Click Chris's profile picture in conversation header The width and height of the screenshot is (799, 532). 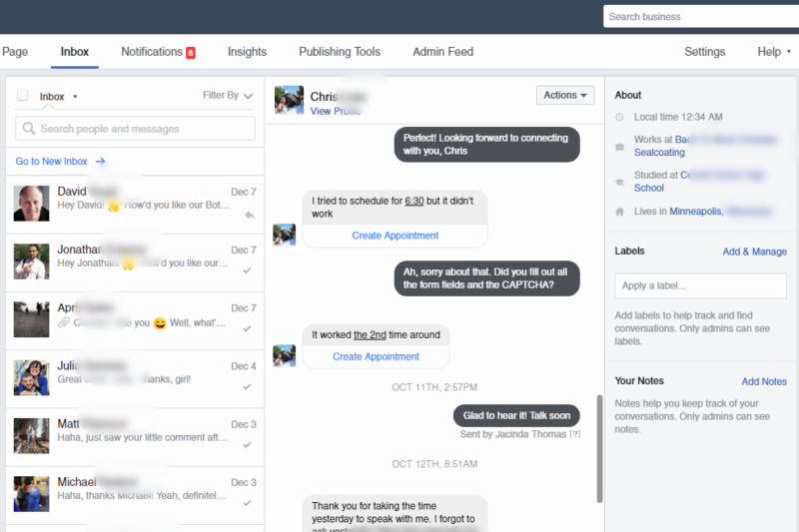pos(289,100)
